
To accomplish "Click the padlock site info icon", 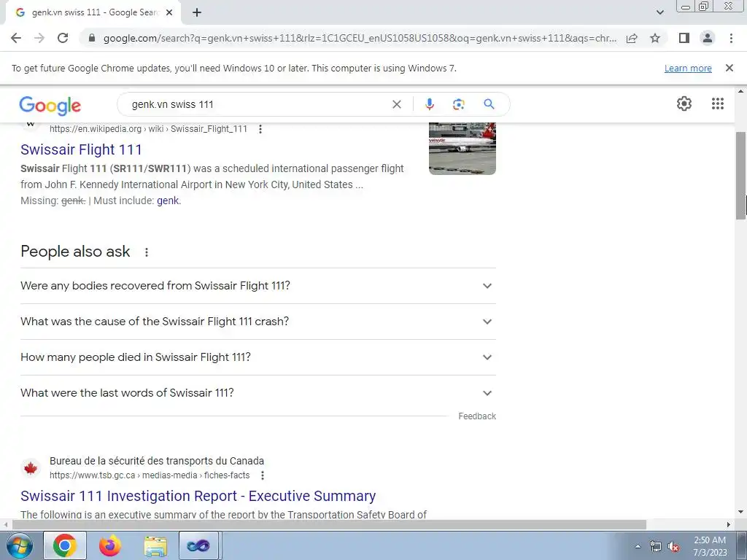I will [92, 38].
